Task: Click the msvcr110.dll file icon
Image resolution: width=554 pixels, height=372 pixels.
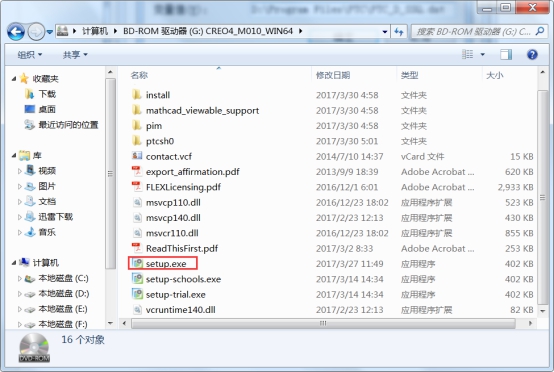Action: point(137,233)
